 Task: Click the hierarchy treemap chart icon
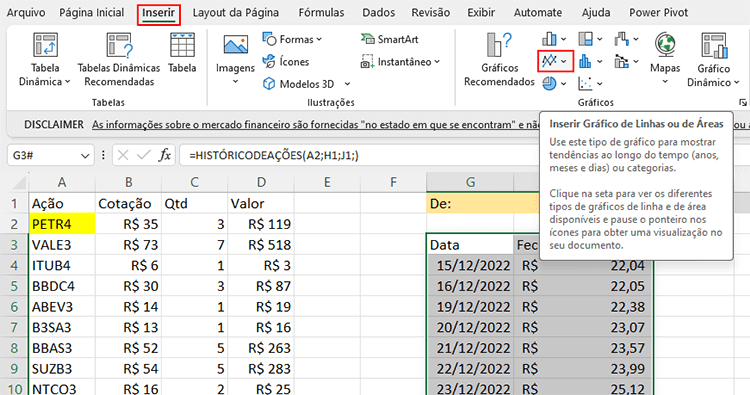coord(585,39)
